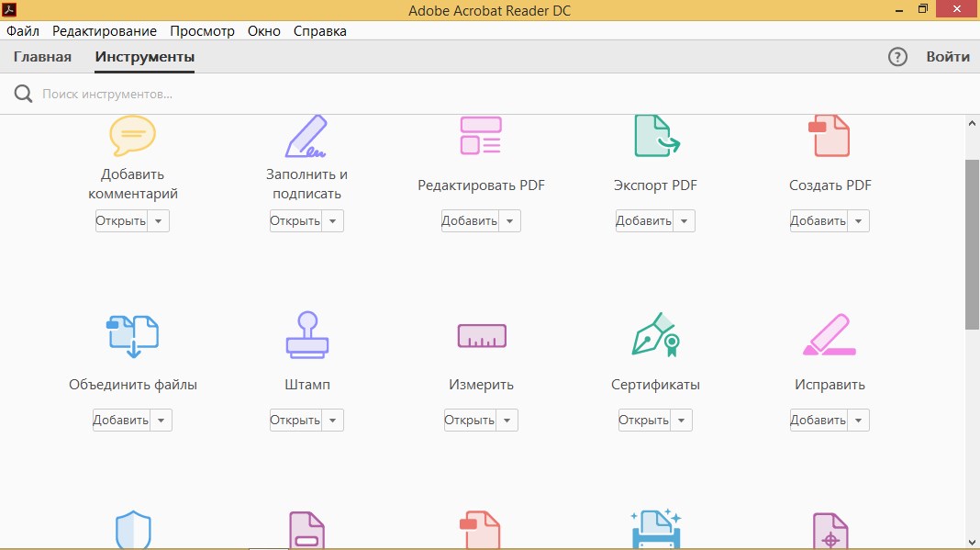Click Открыть under Сертификаты

[x=644, y=420]
